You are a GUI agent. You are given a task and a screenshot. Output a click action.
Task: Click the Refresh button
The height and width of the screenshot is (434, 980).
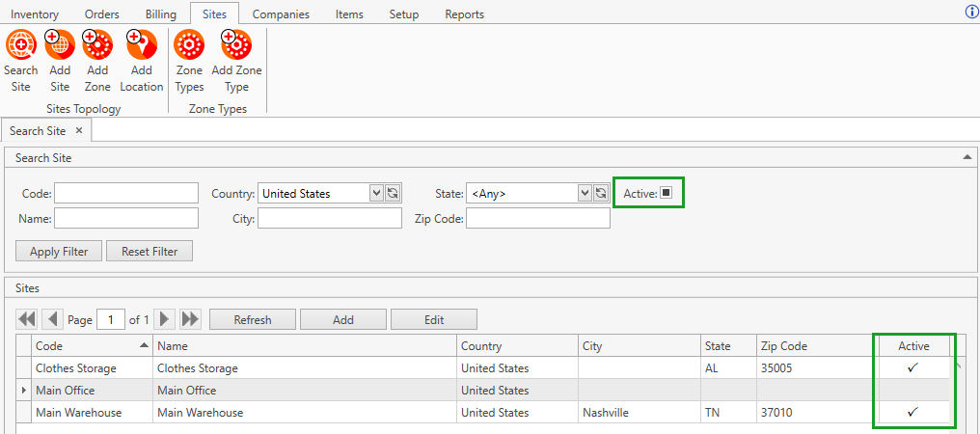[253, 319]
